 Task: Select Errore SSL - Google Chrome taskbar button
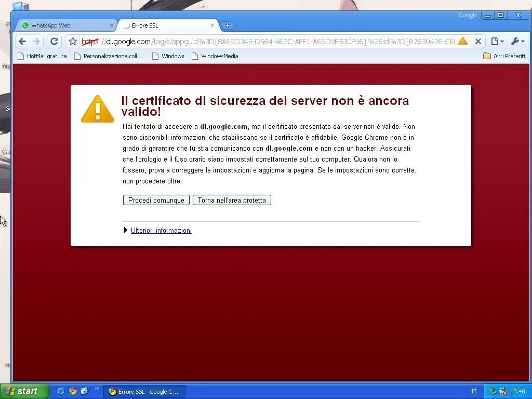(x=144, y=392)
